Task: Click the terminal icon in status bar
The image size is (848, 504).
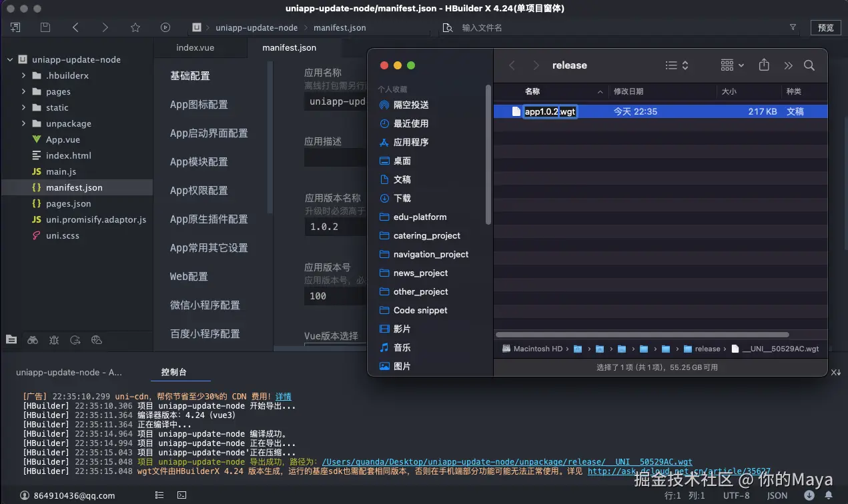Action: [181, 495]
